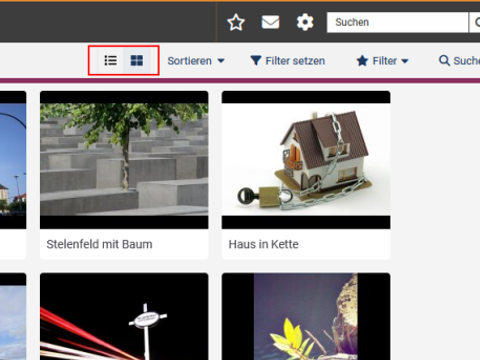Open favorites via the star icon
The width and height of the screenshot is (480, 360).
pyautogui.click(x=236, y=22)
